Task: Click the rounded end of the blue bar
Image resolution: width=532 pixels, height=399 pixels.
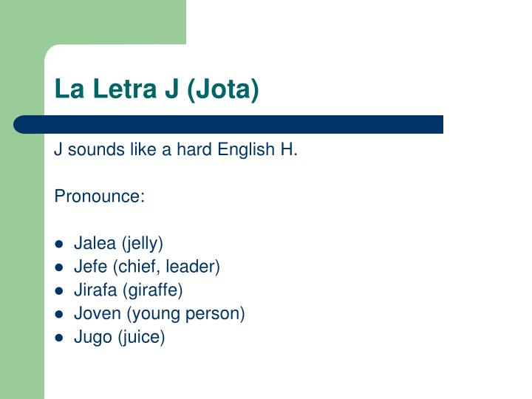Action: point(22,125)
